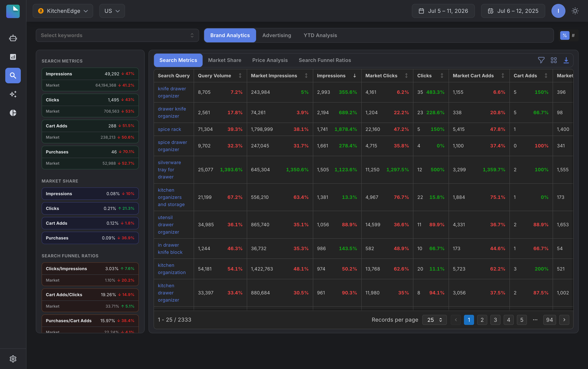Open the table filter funnel icon
This screenshot has width=588, height=369.
click(x=541, y=60)
